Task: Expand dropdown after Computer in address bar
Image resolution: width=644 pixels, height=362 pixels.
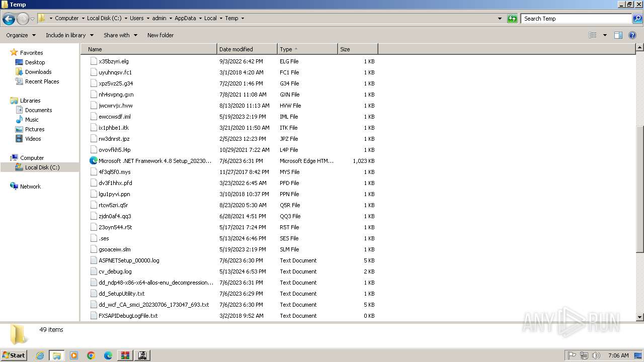Action: [x=83, y=19]
